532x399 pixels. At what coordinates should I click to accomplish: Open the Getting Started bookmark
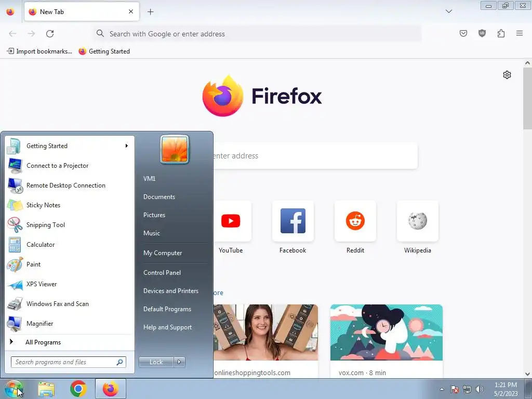(104, 51)
